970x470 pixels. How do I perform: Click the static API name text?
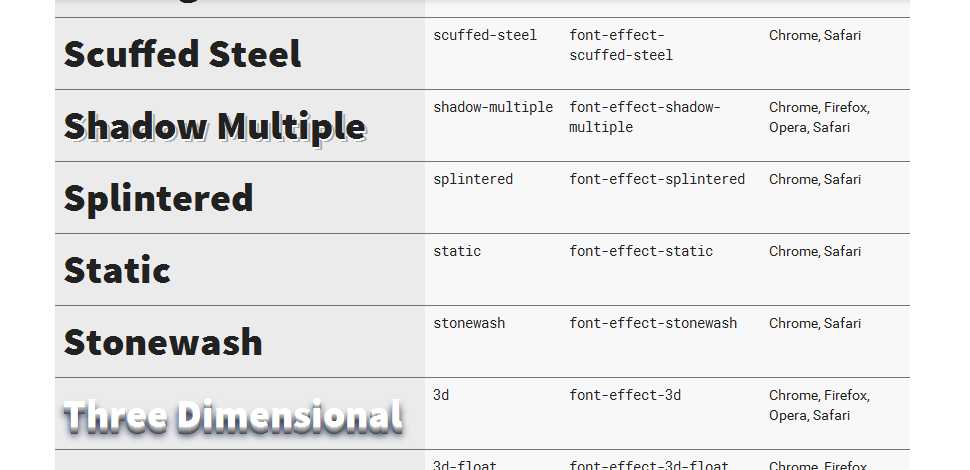[x=457, y=251]
